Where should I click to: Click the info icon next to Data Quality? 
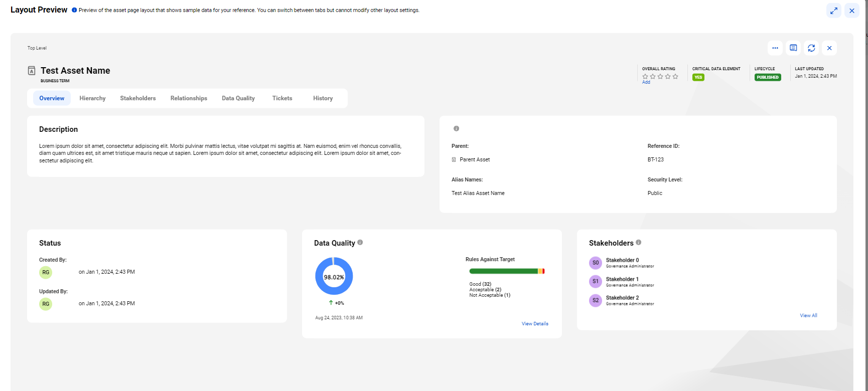click(x=360, y=243)
